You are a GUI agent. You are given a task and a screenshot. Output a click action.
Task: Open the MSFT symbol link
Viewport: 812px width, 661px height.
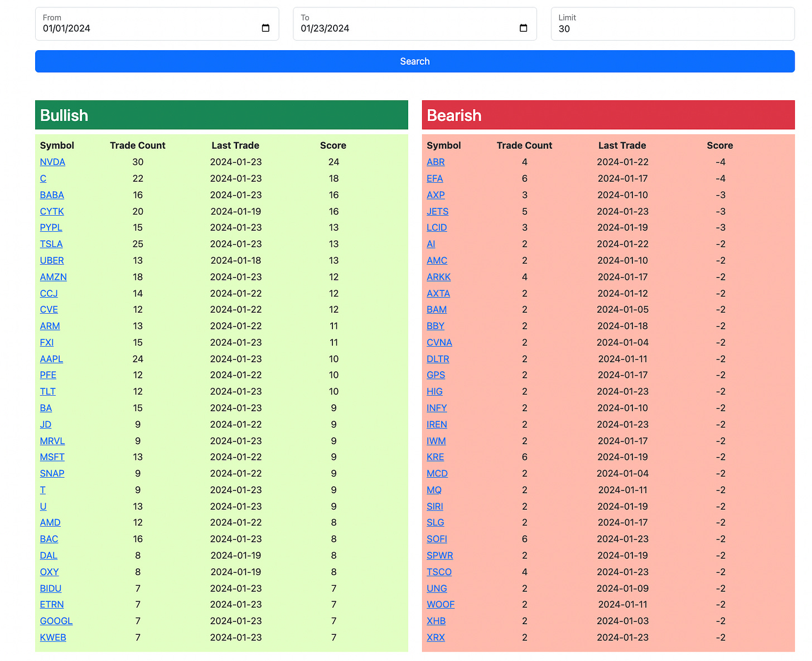tap(52, 457)
